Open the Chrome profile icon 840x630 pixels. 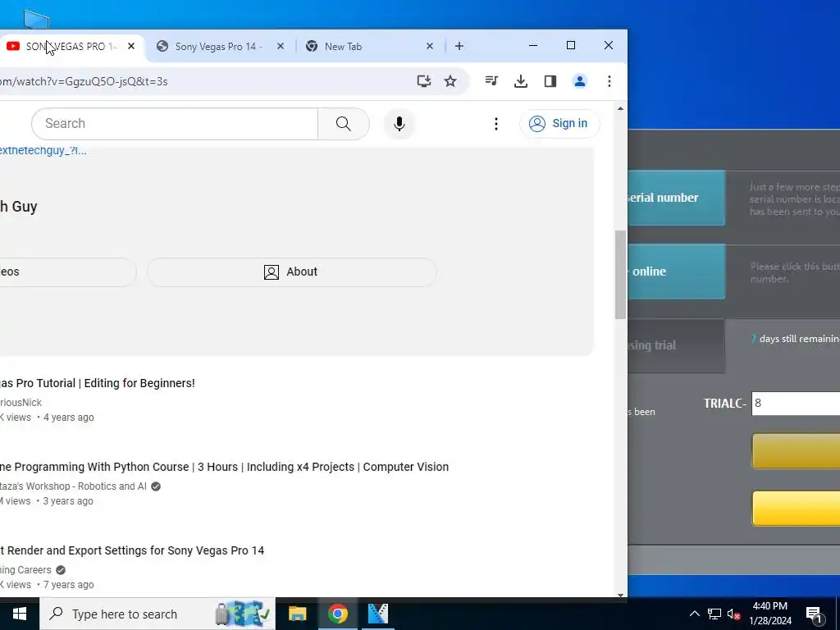point(580,81)
